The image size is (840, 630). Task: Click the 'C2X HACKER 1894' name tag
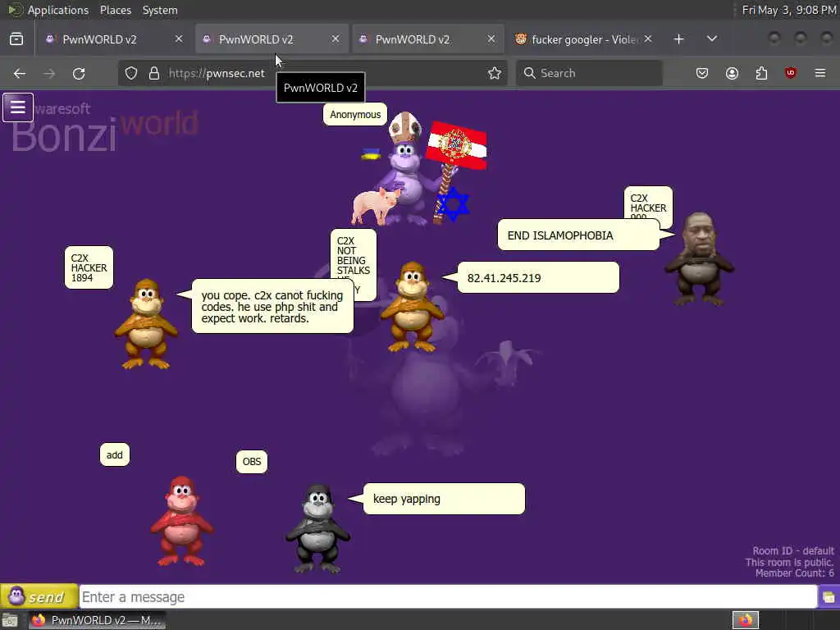(89, 268)
